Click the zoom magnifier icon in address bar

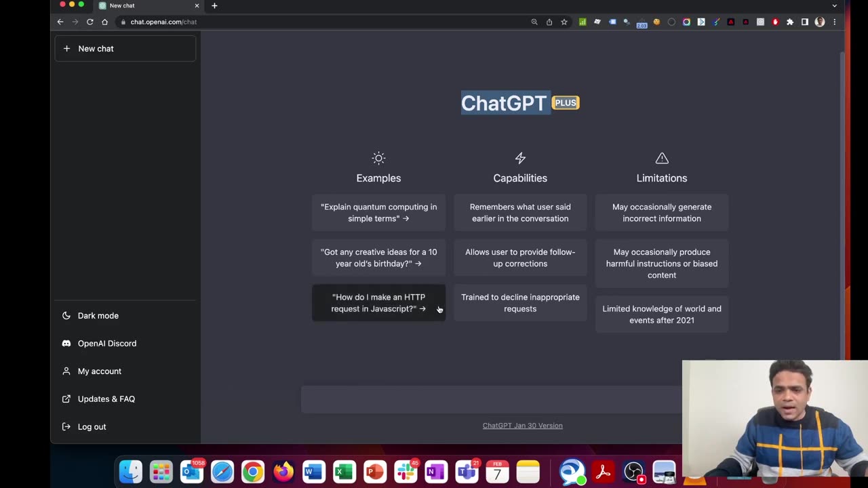tap(534, 22)
